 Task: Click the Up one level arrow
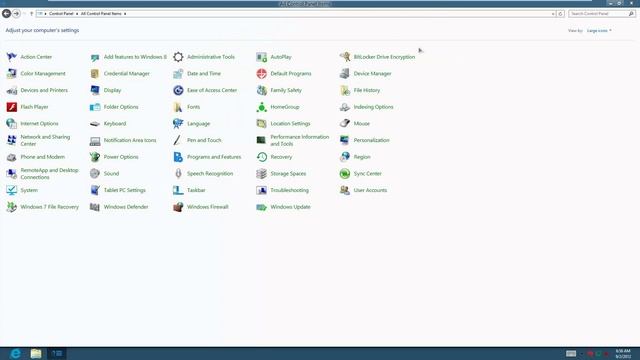coord(31,14)
